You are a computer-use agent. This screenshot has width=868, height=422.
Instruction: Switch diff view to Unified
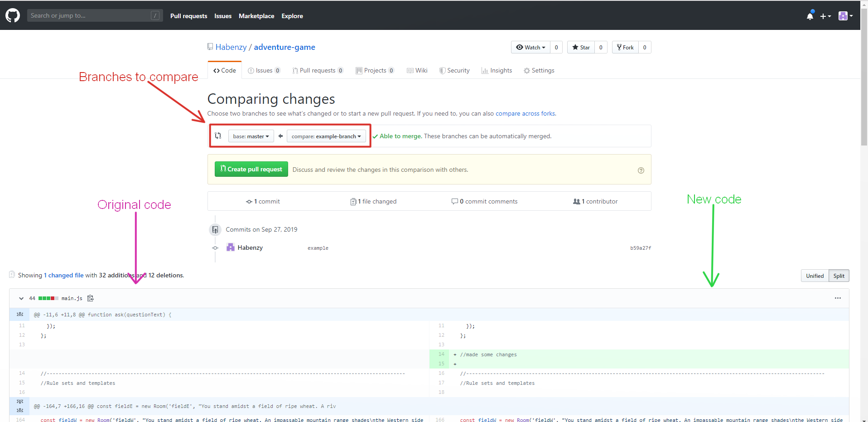point(815,276)
